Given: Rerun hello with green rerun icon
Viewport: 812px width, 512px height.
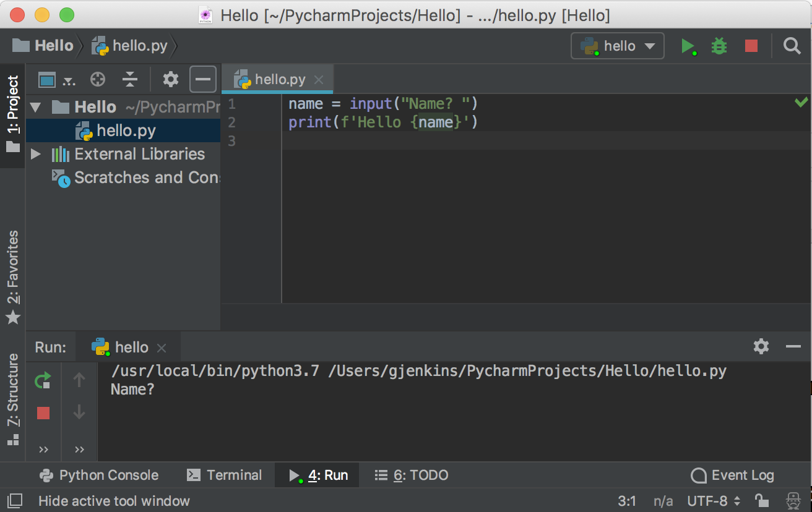Looking at the screenshot, I should [43, 380].
